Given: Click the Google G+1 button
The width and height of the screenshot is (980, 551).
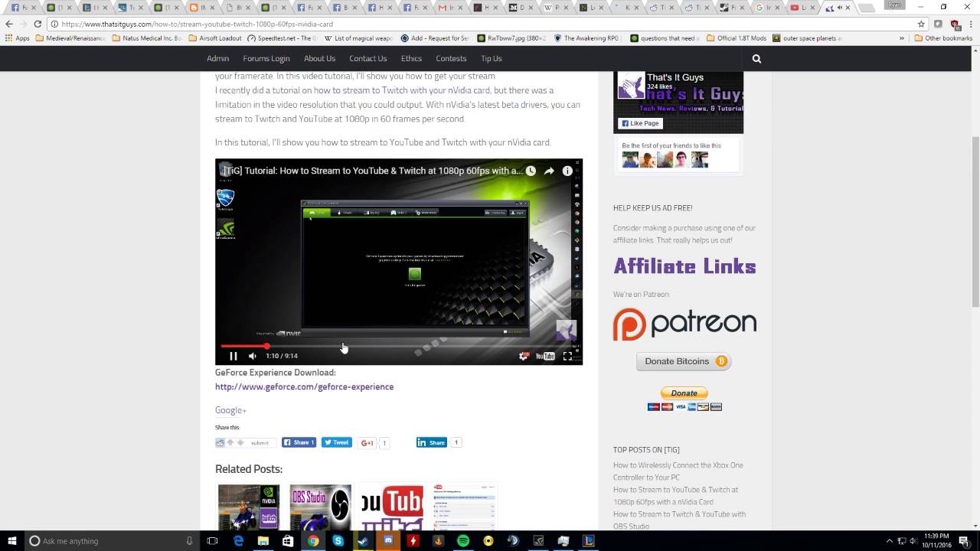Looking at the screenshot, I should (367, 442).
